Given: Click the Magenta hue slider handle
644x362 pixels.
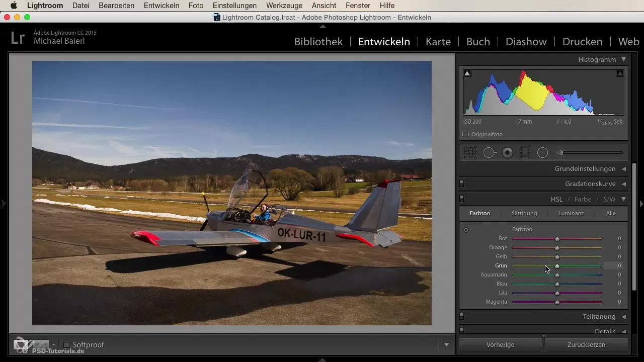Looking at the screenshot, I should click(557, 302).
